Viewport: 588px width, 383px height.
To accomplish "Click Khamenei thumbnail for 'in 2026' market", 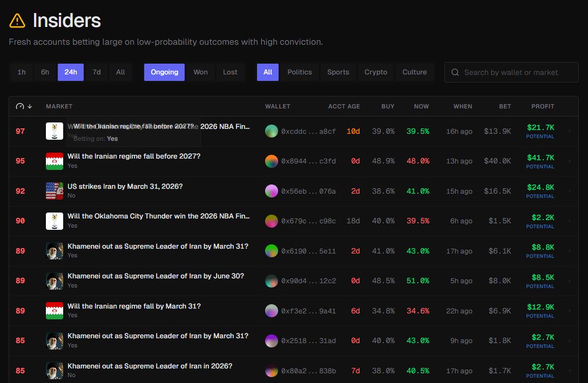I will [55, 371].
